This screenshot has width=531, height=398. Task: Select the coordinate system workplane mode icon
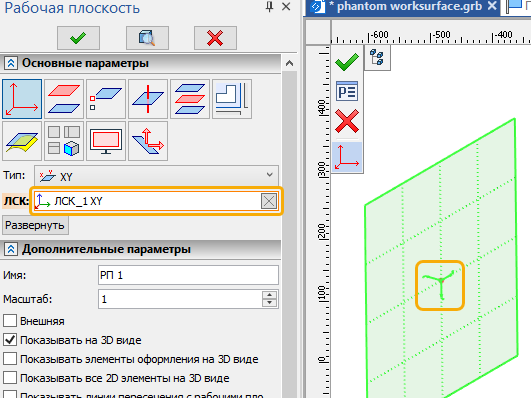22,99
